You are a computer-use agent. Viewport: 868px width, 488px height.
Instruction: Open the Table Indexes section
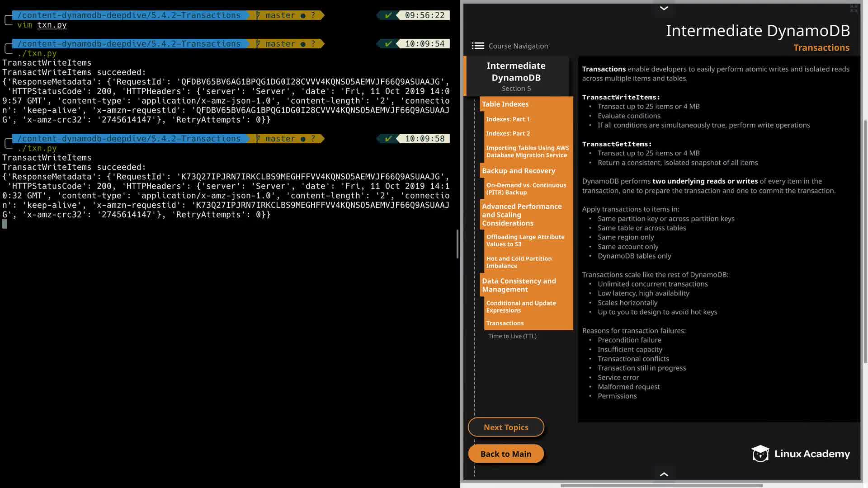pos(505,104)
